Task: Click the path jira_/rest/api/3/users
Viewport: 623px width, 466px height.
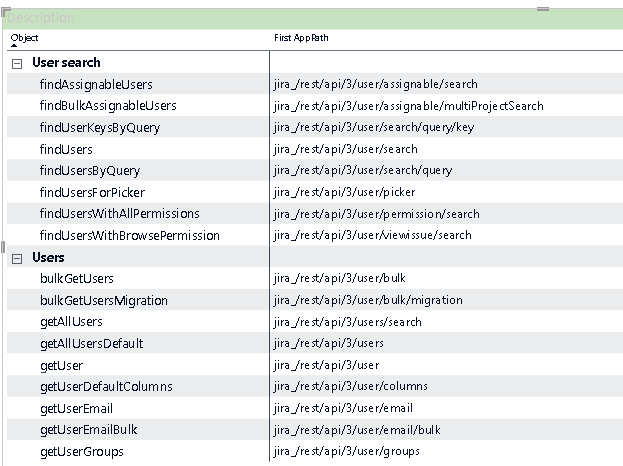Action: point(329,343)
